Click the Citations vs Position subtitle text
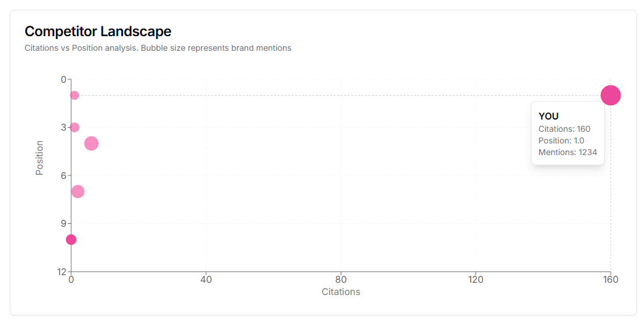Screen dimensions: 644x323 157,48
